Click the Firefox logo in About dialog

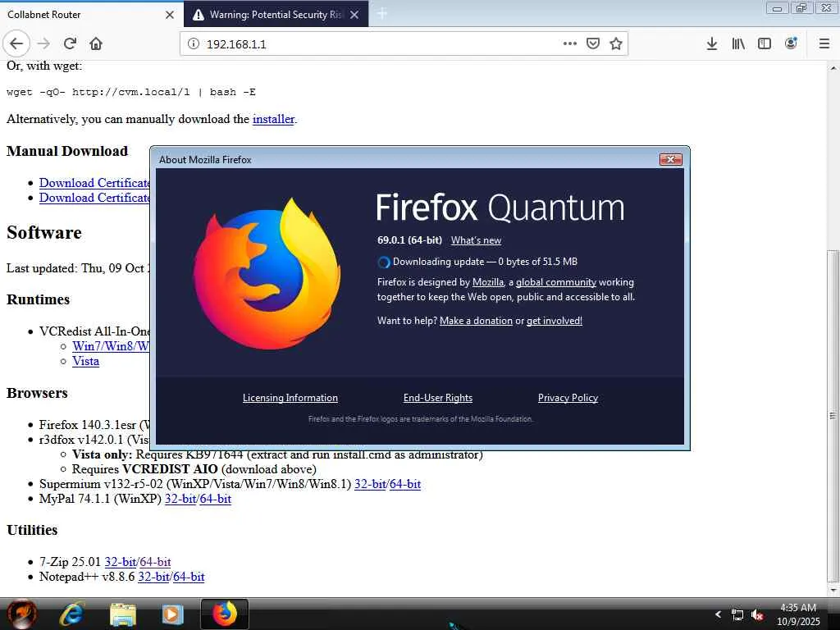(267, 274)
